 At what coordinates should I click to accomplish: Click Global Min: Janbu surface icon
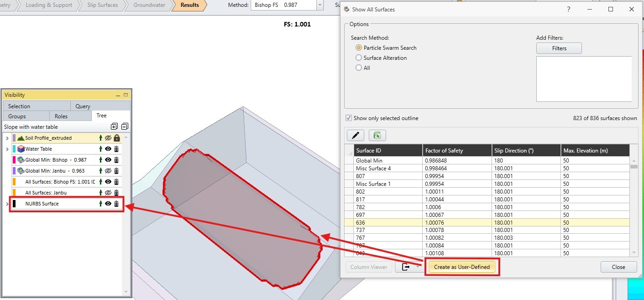pyautogui.click(x=21, y=171)
